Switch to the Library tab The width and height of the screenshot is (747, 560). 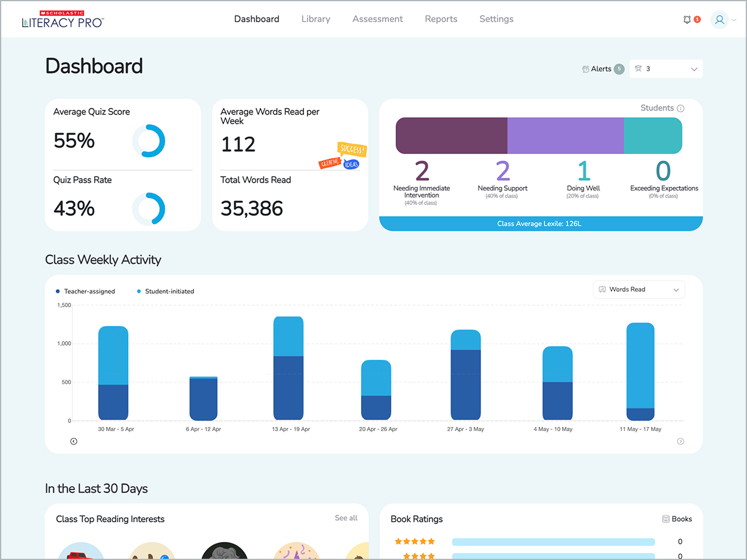[x=316, y=19]
